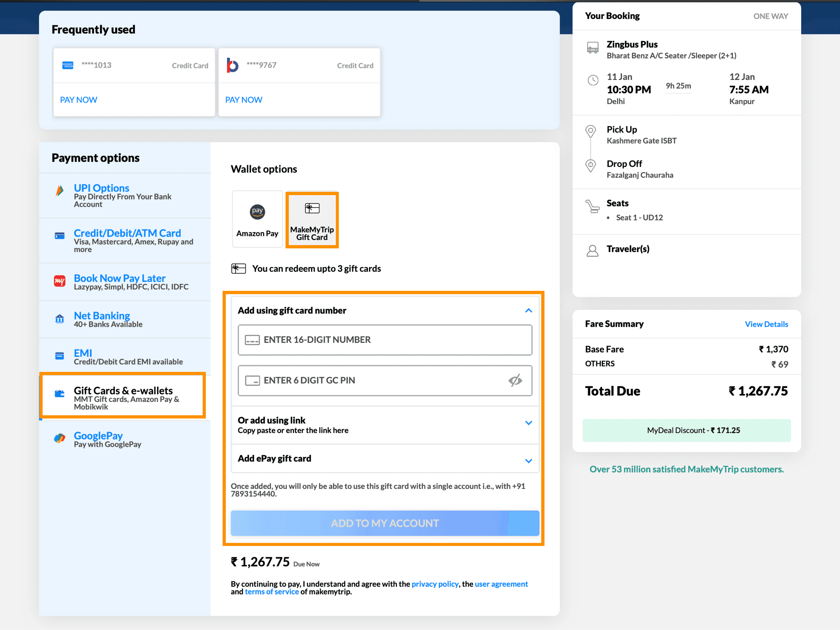The height and width of the screenshot is (630, 840).
Task: Click the clock icon beside journey times
Action: 593,80
